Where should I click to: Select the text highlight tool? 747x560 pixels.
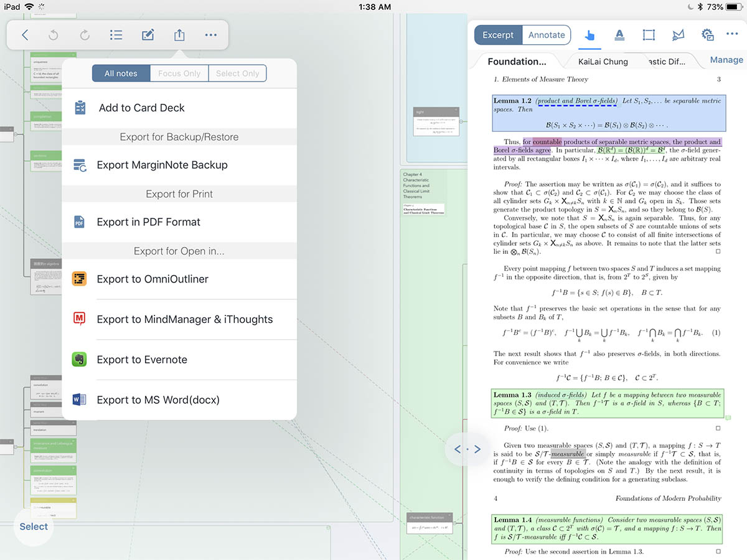[x=619, y=35]
